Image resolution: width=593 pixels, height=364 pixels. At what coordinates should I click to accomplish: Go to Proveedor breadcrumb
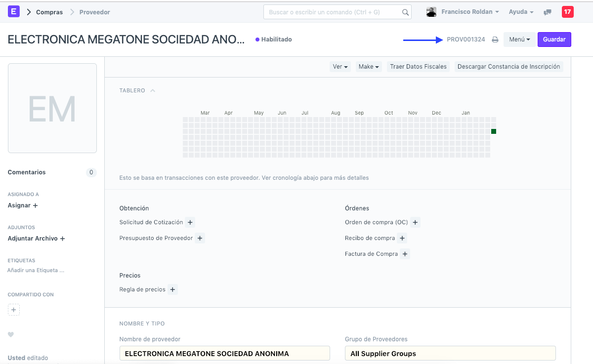[x=95, y=12]
